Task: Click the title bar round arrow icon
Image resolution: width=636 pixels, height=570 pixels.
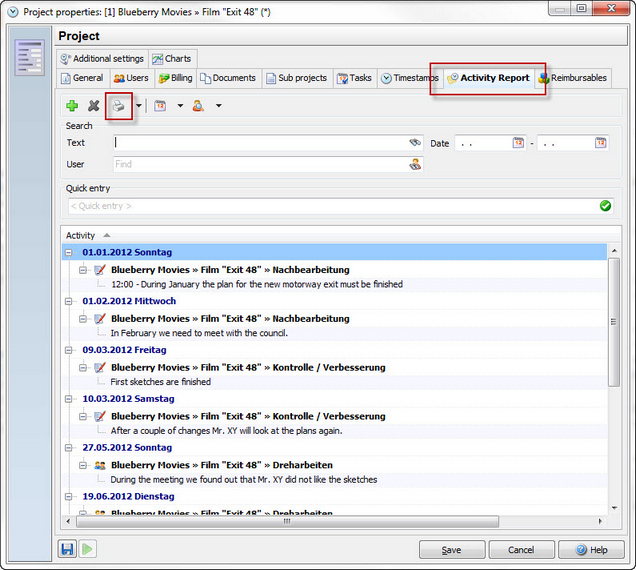Action: 13,12
